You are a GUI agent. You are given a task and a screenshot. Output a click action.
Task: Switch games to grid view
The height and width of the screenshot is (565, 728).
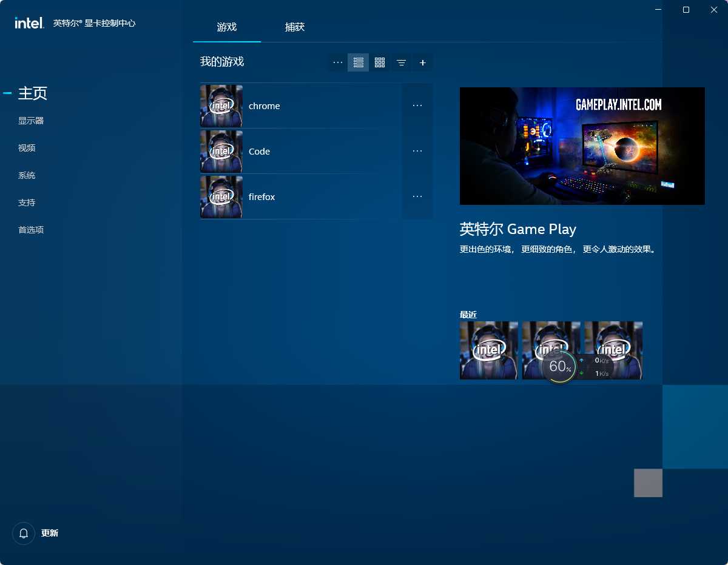380,62
